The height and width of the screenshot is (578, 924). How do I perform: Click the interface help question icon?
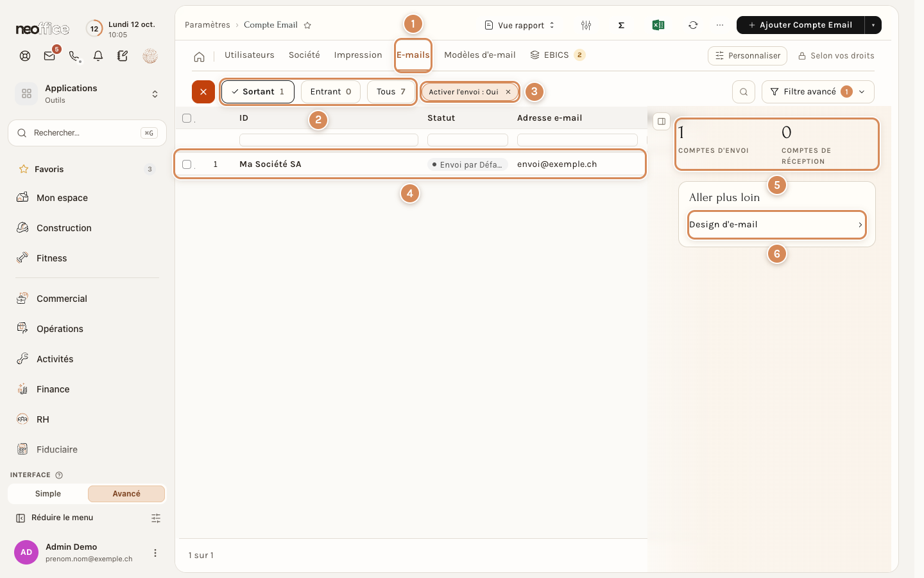tap(59, 475)
